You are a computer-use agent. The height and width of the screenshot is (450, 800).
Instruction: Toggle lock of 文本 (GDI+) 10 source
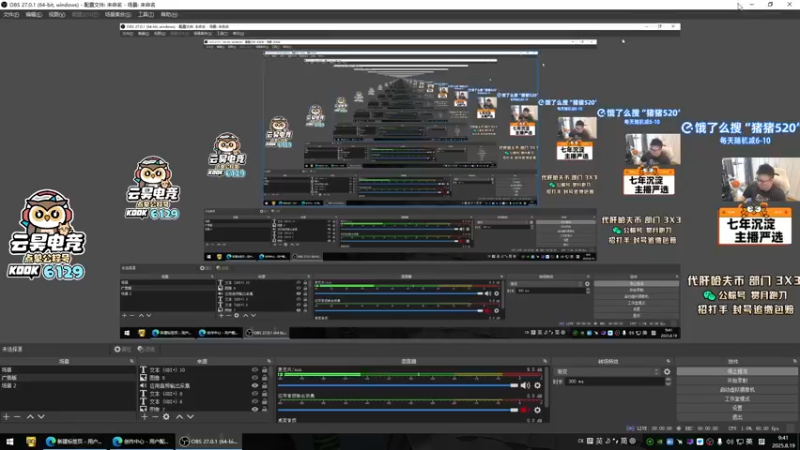tap(264, 370)
